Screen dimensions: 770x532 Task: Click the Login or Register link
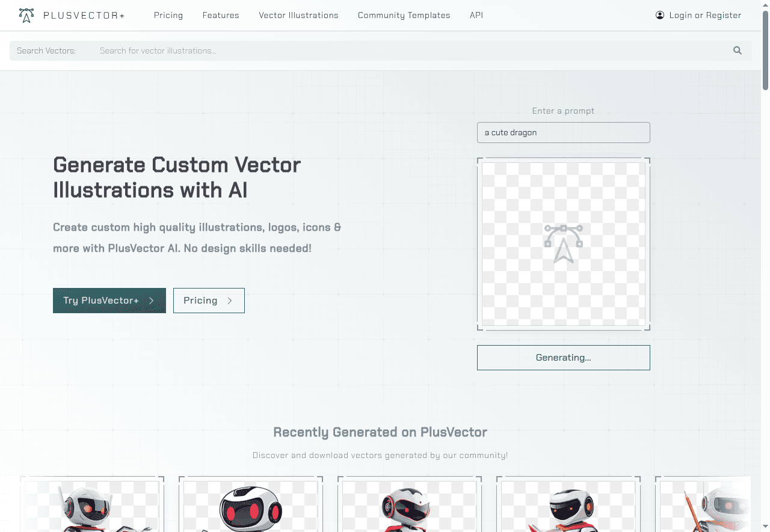[705, 15]
